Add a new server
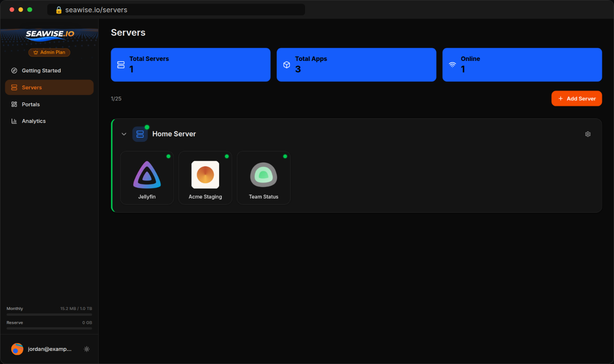 [576, 99]
